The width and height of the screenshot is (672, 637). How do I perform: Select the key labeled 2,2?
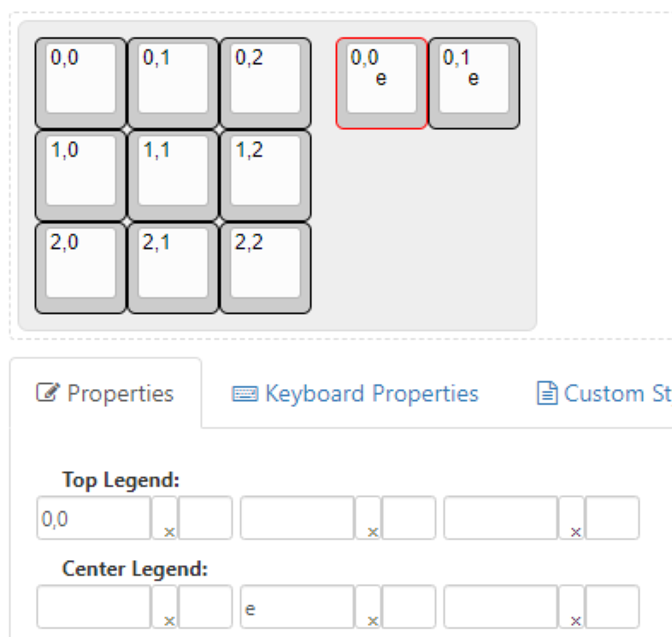[x=265, y=268]
